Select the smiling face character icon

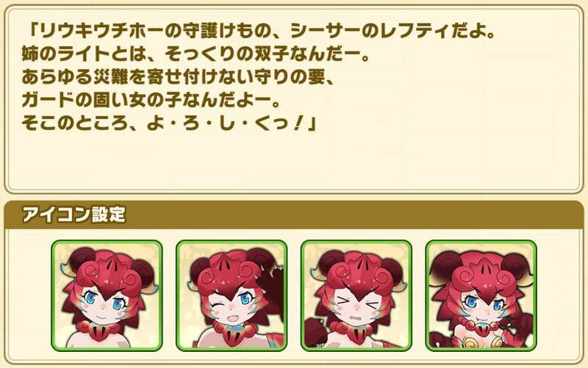(x=107, y=296)
